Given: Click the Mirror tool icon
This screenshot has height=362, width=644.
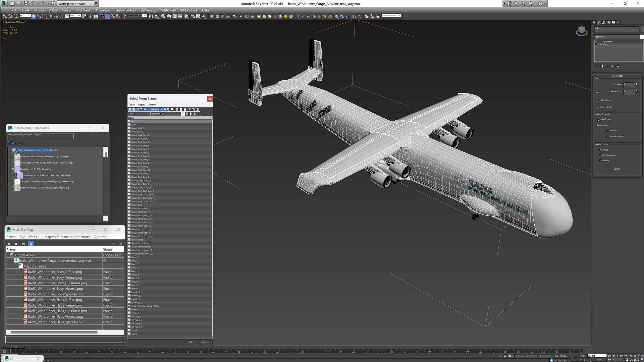Looking at the screenshot, I should [151, 16].
